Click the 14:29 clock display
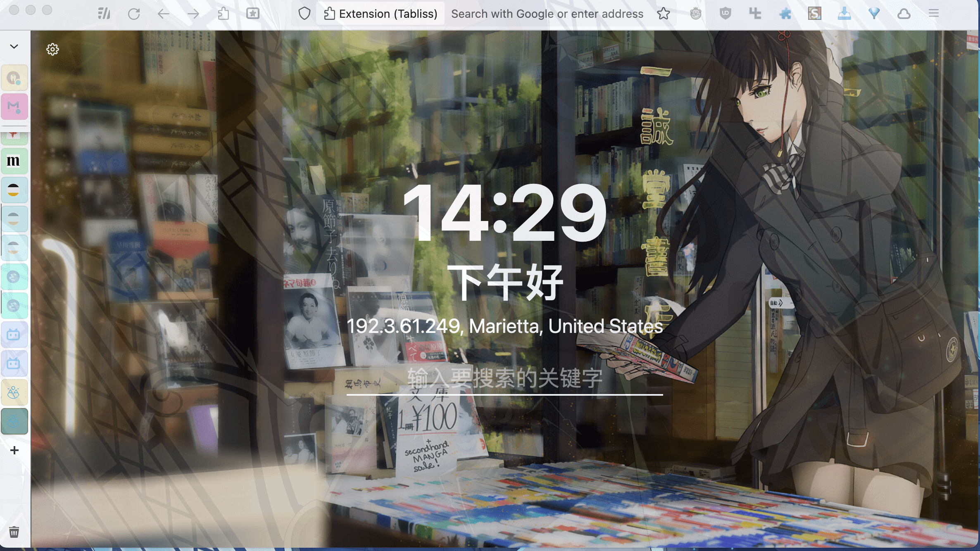The height and width of the screenshot is (551, 980). (x=505, y=213)
